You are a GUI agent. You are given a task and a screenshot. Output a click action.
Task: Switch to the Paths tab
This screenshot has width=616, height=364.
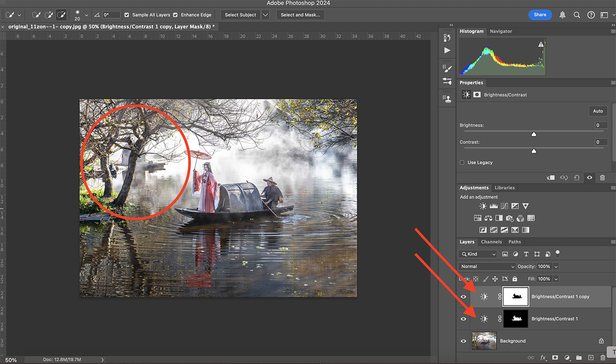pyautogui.click(x=515, y=242)
